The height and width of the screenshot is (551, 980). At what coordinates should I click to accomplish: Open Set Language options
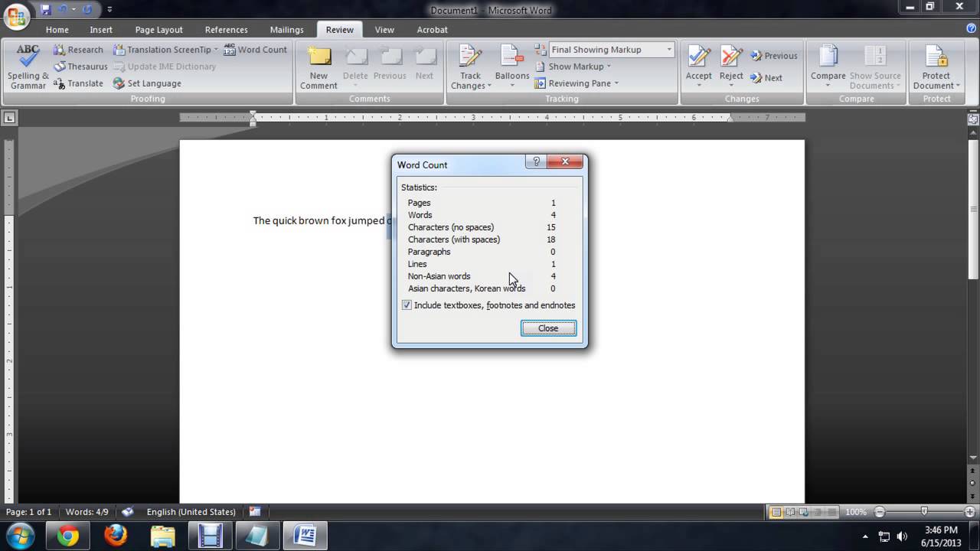coord(147,83)
